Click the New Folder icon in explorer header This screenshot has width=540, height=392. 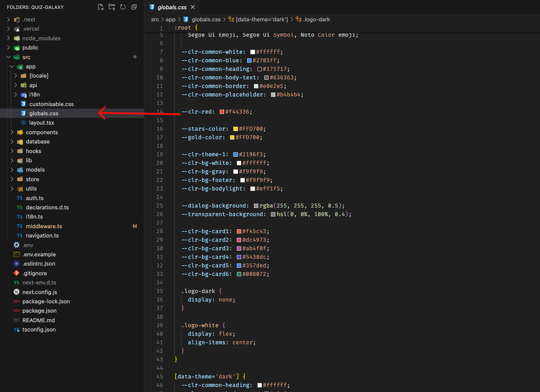112,7
